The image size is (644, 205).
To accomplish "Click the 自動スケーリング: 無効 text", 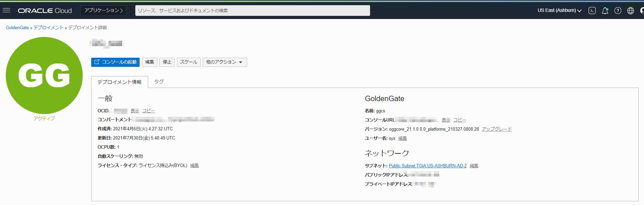I will pos(120,156).
